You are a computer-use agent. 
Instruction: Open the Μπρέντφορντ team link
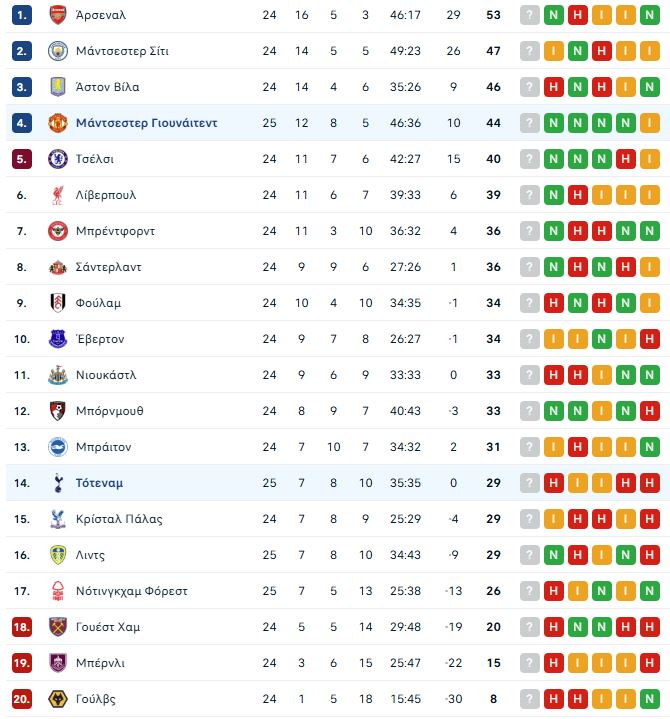coord(115,231)
